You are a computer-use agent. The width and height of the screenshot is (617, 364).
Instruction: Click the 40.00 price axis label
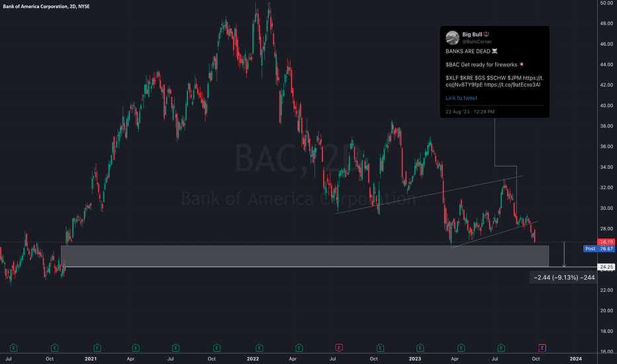(606, 105)
